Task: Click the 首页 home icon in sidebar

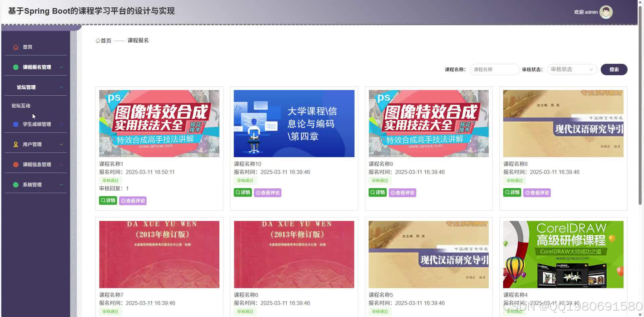Action: [x=15, y=47]
